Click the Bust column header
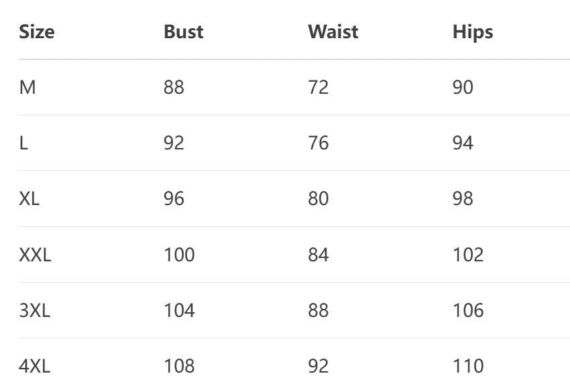Screen dimensions: 570x392 [183, 31]
